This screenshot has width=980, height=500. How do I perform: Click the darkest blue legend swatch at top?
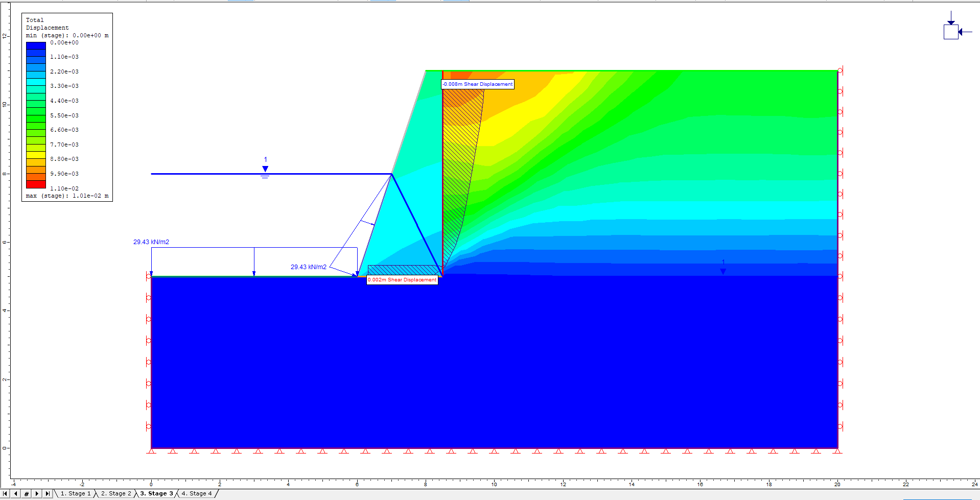36,45
